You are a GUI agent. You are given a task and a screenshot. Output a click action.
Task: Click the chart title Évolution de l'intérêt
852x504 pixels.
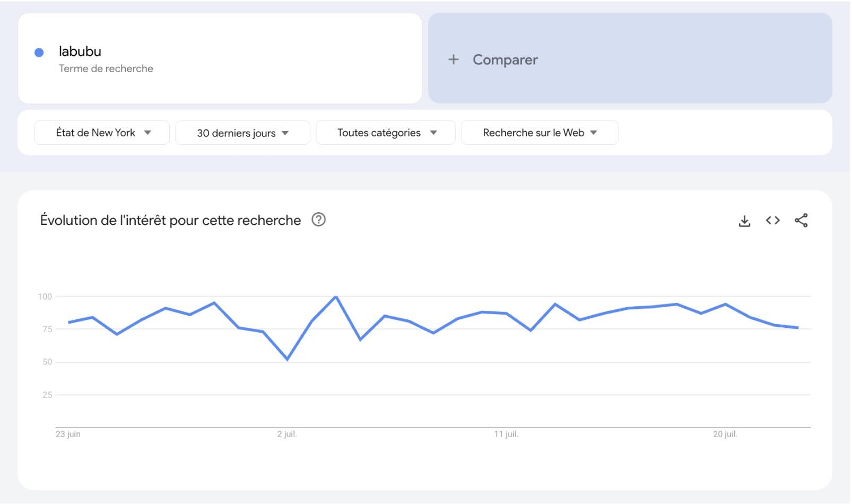[170, 220]
